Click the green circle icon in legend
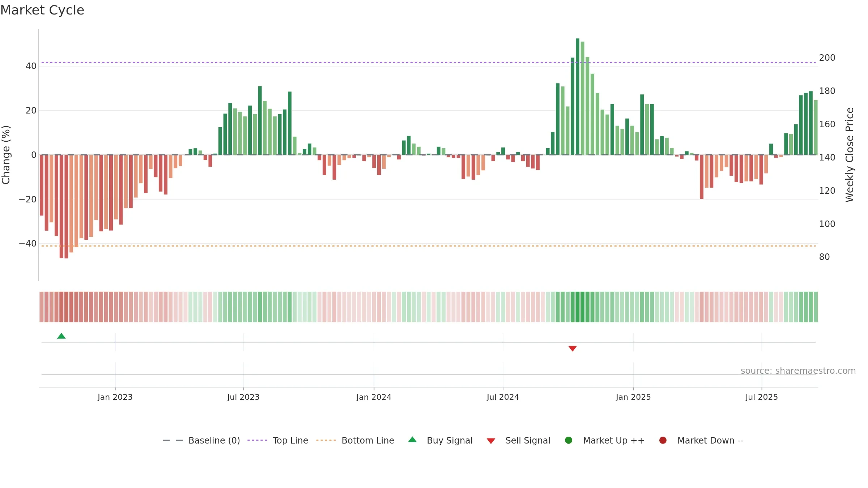Image resolution: width=868 pixels, height=488 pixels. [x=569, y=440]
